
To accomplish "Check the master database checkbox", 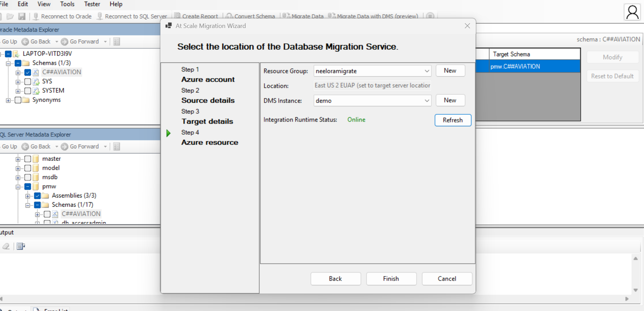I will pos(28,159).
